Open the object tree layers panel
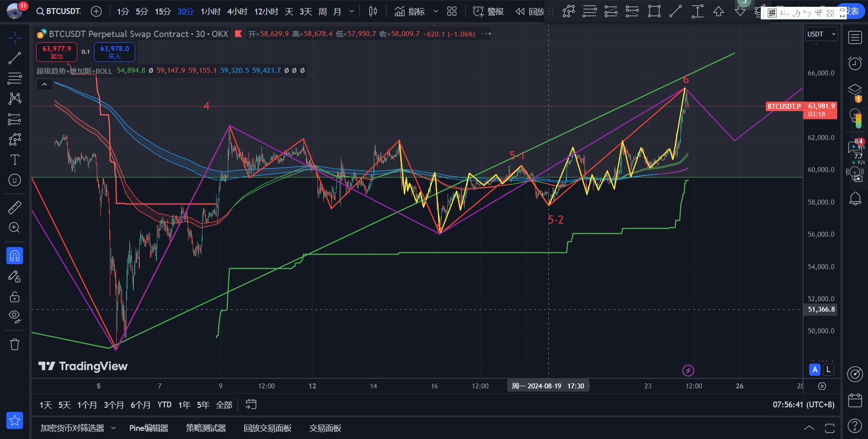Screen dimensions: 868x439 coord(855,89)
